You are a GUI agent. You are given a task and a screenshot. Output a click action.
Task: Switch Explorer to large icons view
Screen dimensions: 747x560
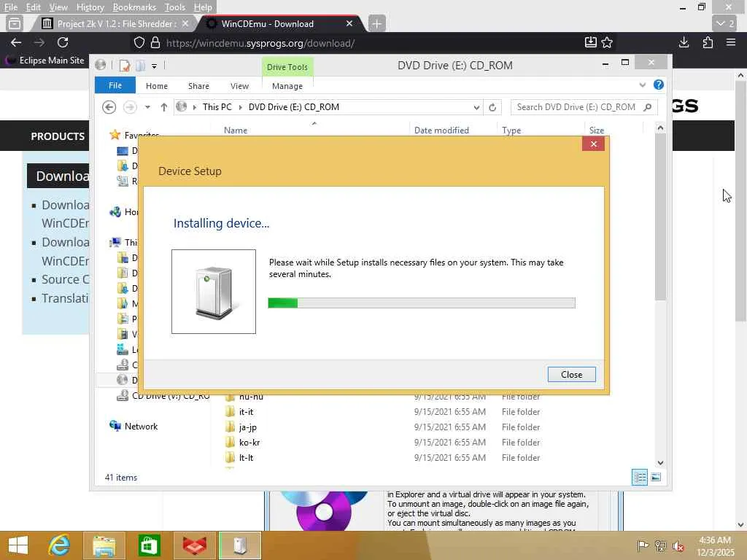pyautogui.click(x=656, y=477)
